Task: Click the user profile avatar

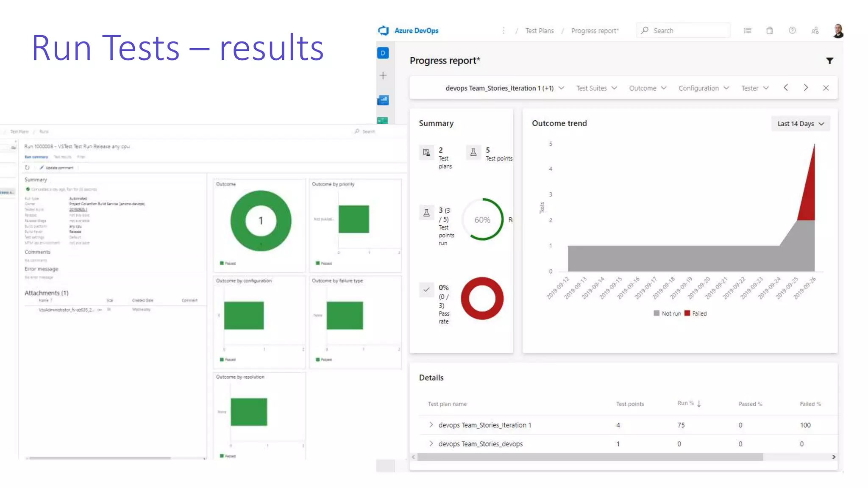Action: pyautogui.click(x=837, y=30)
